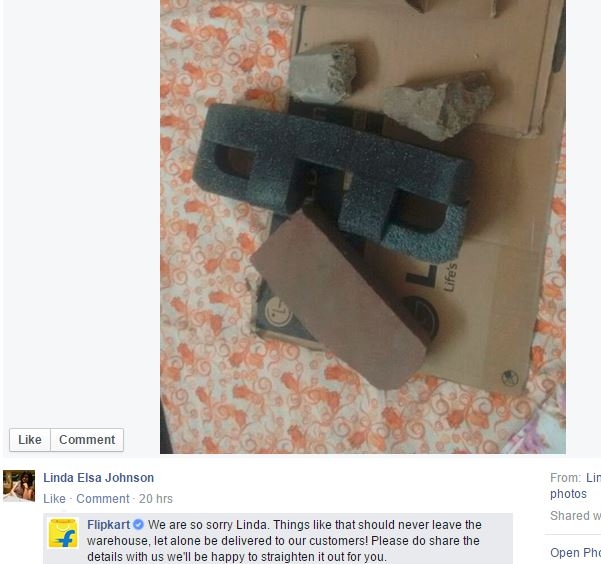This screenshot has height=564, width=601.
Task: Click the blue foam packaging in photo
Action: [332, 179]
